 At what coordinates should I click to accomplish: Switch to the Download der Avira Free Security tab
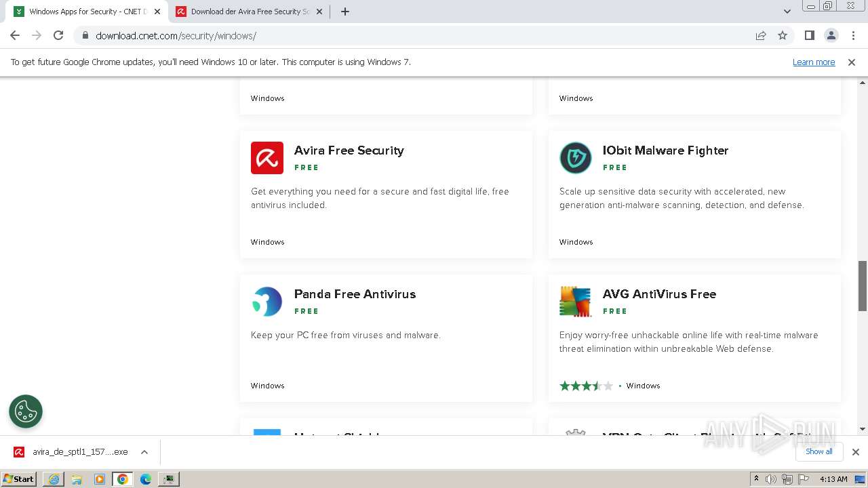click(250, 12)
